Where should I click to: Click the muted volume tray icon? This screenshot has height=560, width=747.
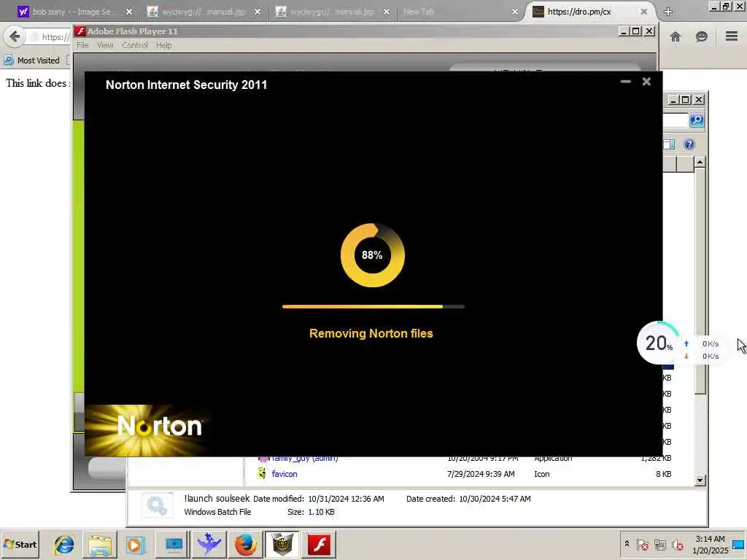click(x=677, y=544)
